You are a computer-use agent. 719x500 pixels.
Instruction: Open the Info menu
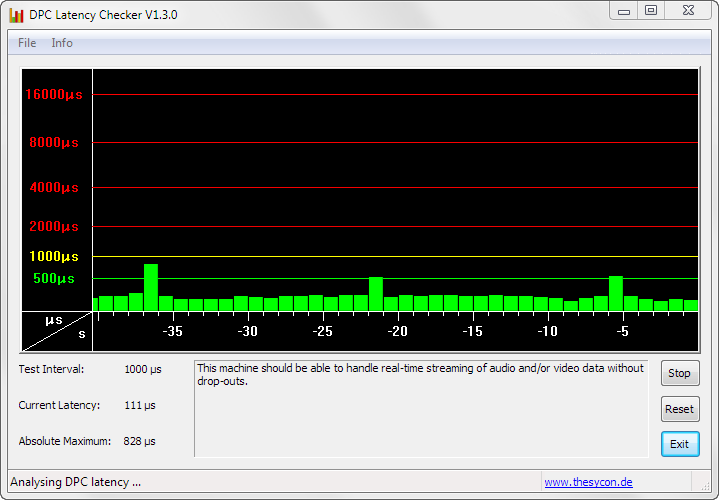(x=62, y=43)
